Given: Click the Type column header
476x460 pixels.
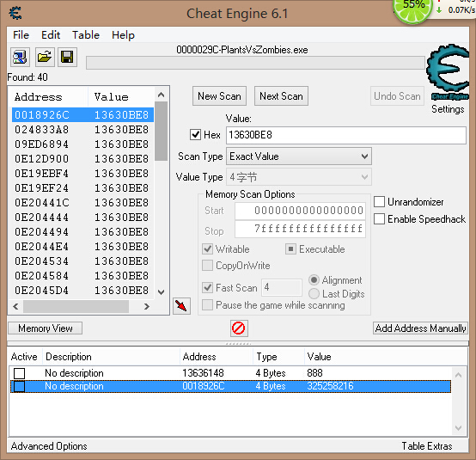Looking at the screenshot, I should pos(278,357).
